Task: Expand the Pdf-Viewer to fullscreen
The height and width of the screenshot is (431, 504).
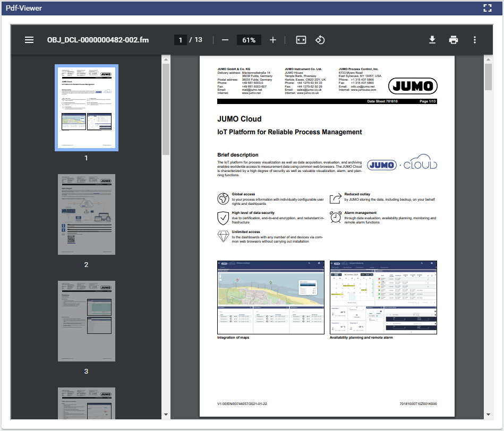Action: pos(488,8)
